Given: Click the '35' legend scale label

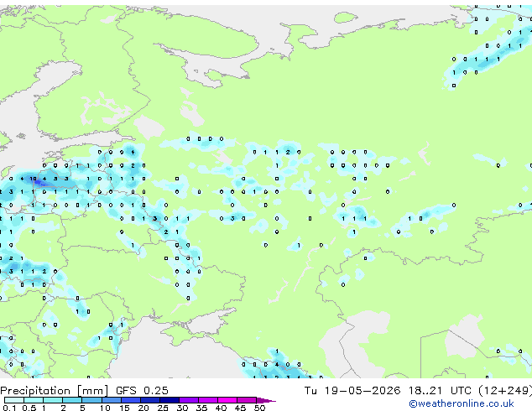Looking at the screenshot, I should click(201, 408).
